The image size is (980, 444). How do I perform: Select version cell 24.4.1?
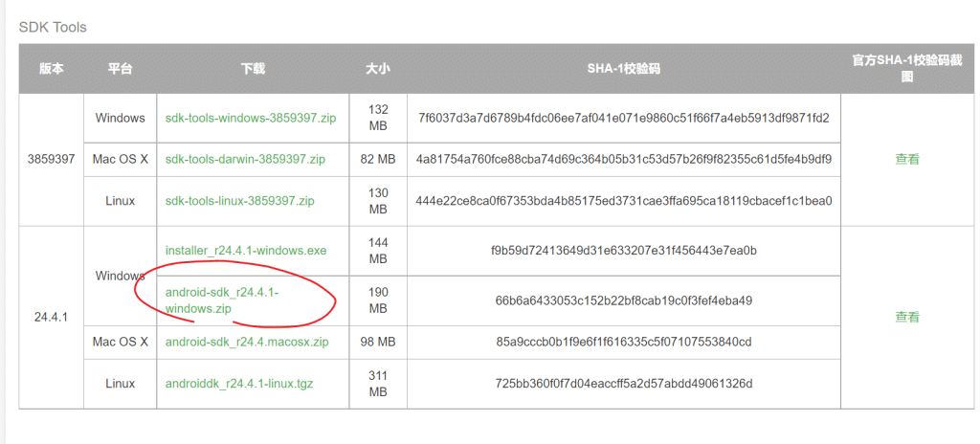coord(52,317)
